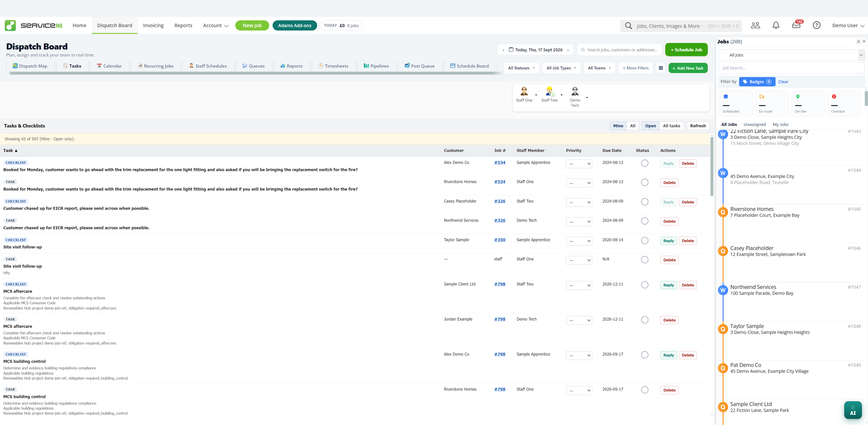Open the Invoicing menu item

pyautogui.click(x=153, y=25)
